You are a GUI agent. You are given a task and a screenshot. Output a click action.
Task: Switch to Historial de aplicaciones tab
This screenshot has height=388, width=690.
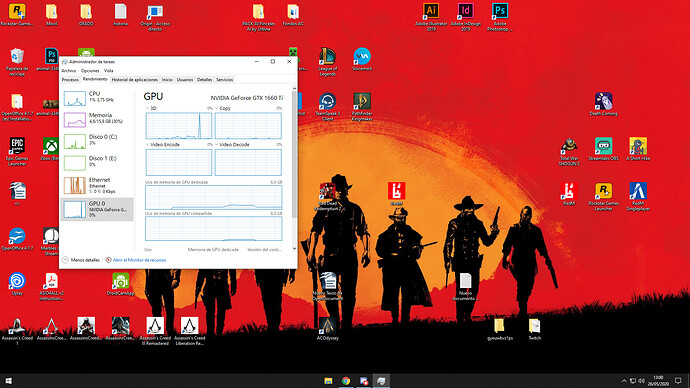[135, 80]
